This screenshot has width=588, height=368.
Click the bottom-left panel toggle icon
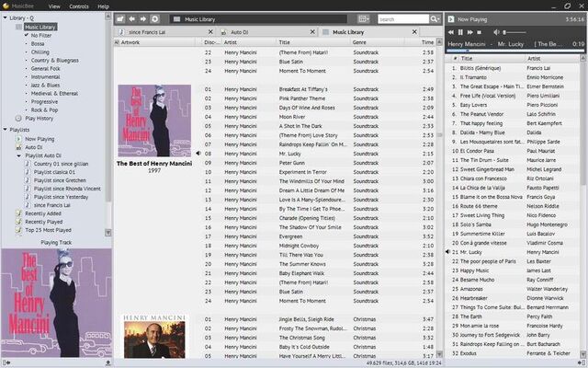[6, 362]
